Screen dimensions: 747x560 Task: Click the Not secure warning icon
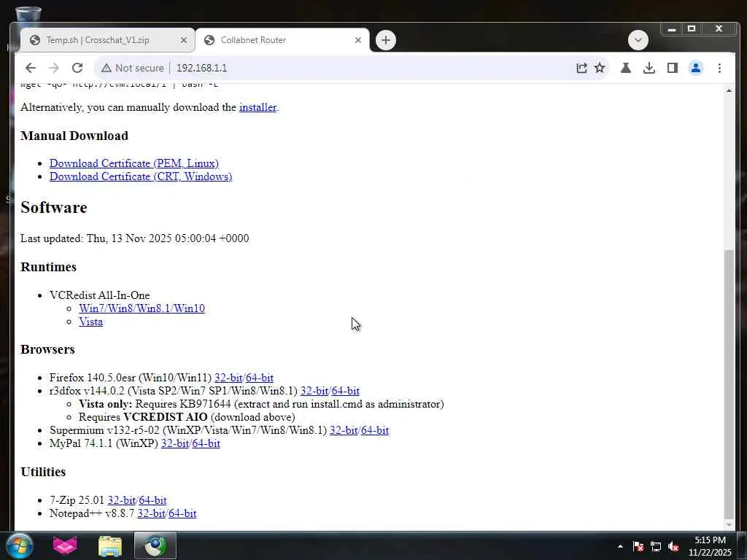point(107,68)
